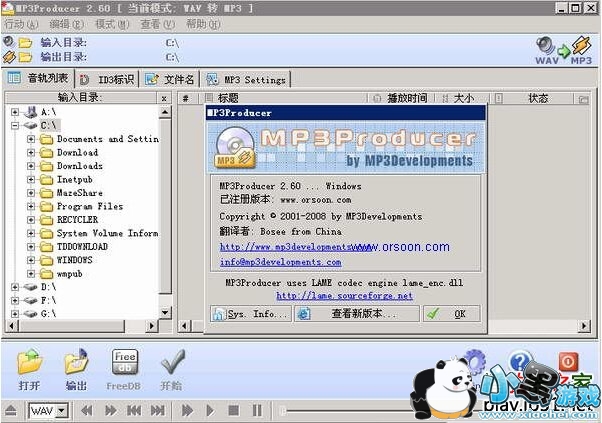
Task: Switch to the ID3标识 tab
Action: point(107,79)
